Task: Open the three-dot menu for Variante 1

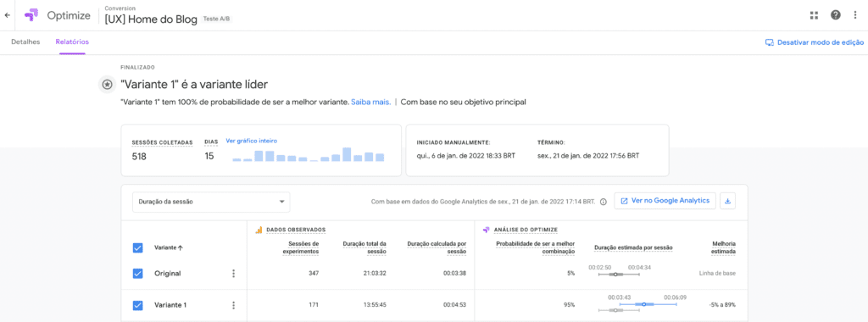Action: pos(234,305)
